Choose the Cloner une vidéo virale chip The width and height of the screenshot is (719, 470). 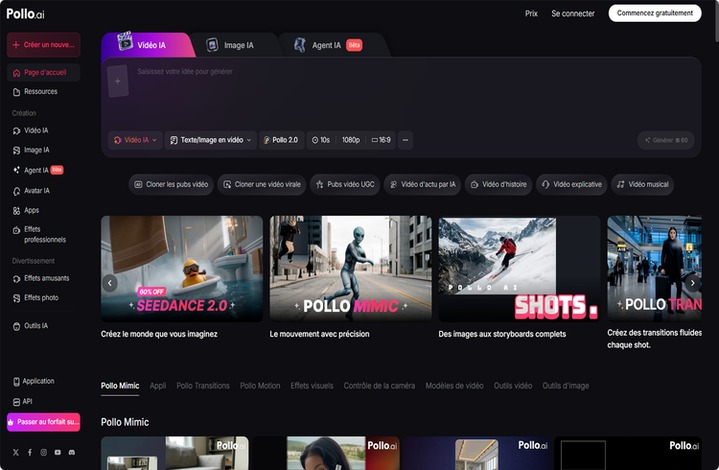262,184
